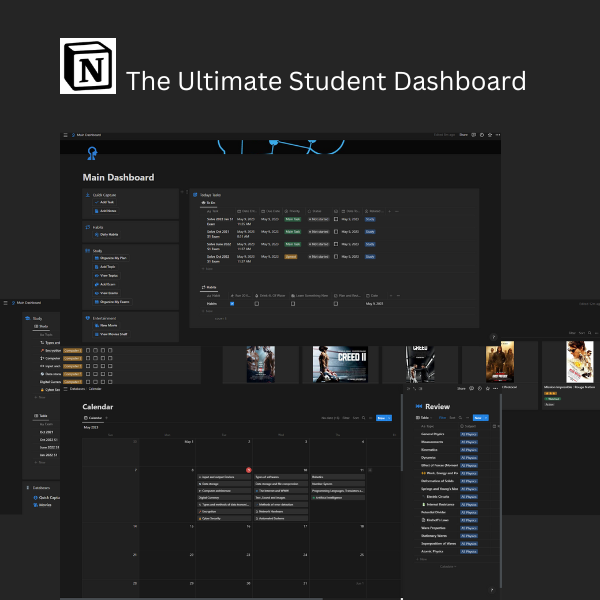Open history clock icon in Review panel
This screenshot has height=600, width=600.
click(x=479, y=388)
